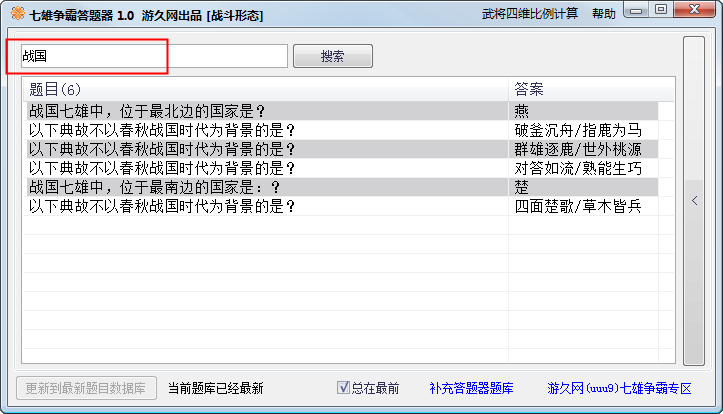Image resolution: width=723 pixels, height=414 pixels.
Task: Select the answer cell 对答如流/熟能生巧
Action: click(584, 168)
